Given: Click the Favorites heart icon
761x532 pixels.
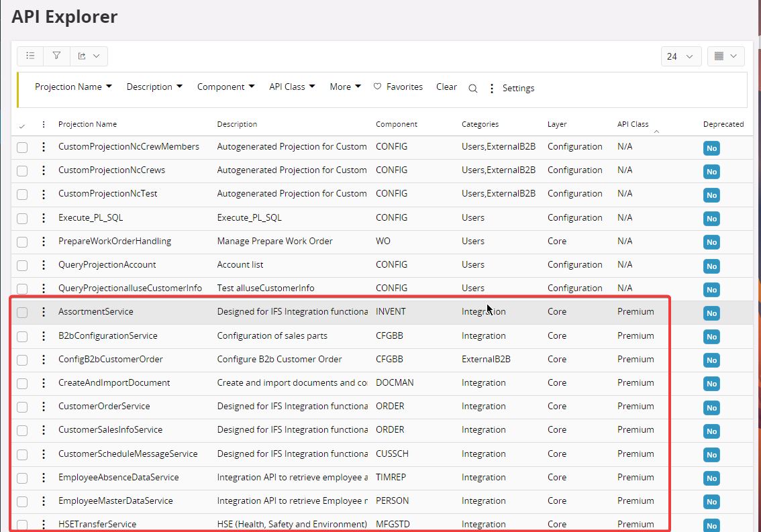Looking at the screenshot, I should pyautogui.click(x=377, y=87).
